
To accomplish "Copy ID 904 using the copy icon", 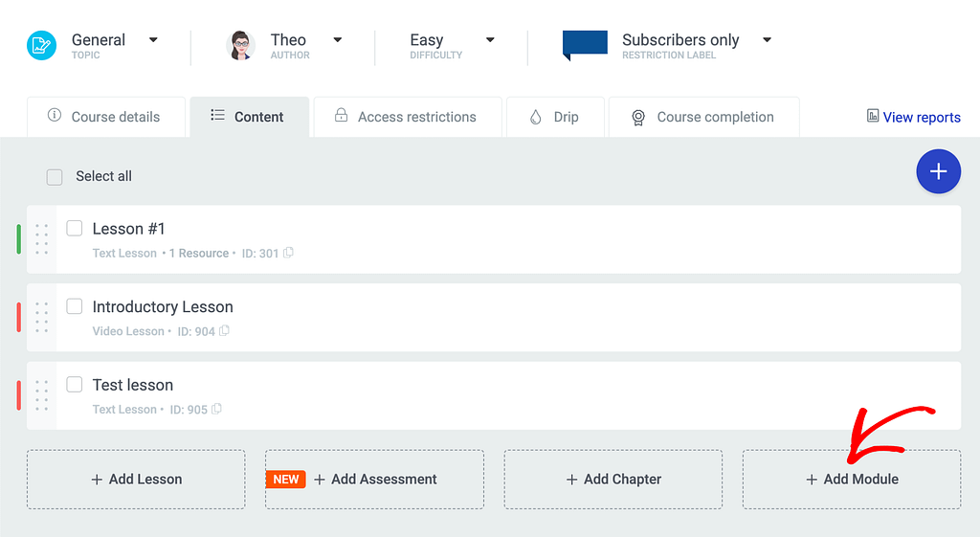I will [225, 331].
